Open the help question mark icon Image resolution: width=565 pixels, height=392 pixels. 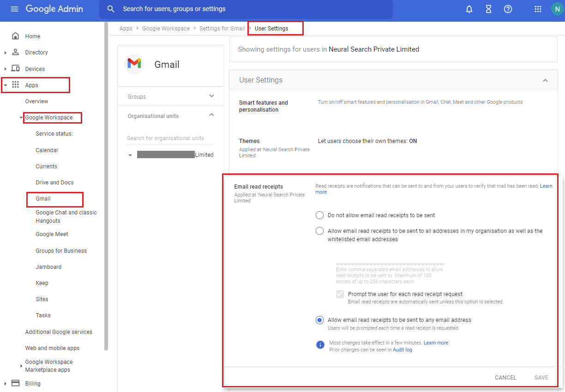[x=508, y=9]
